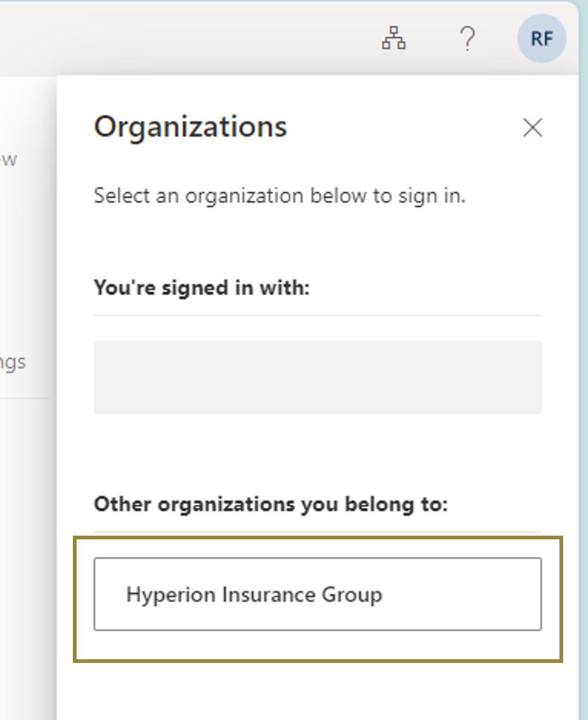Click the help question mark icon
588x720 pixels.
tap(467, 39)
